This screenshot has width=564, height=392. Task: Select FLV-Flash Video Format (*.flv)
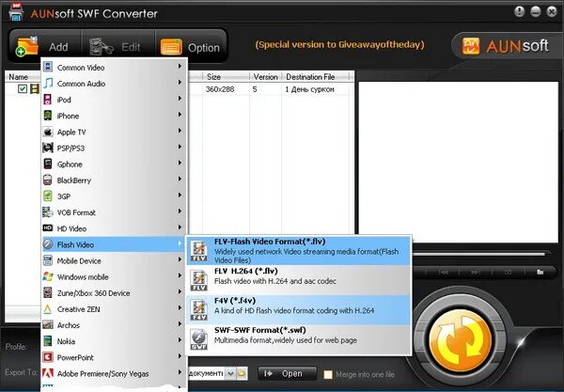[x=299, y=251]
